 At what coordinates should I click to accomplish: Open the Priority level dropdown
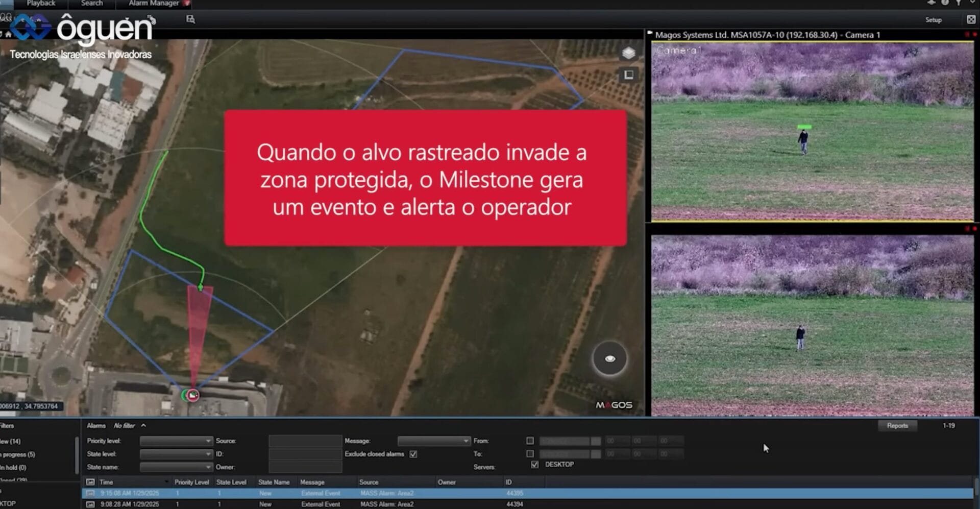click(x=176, y=441)
